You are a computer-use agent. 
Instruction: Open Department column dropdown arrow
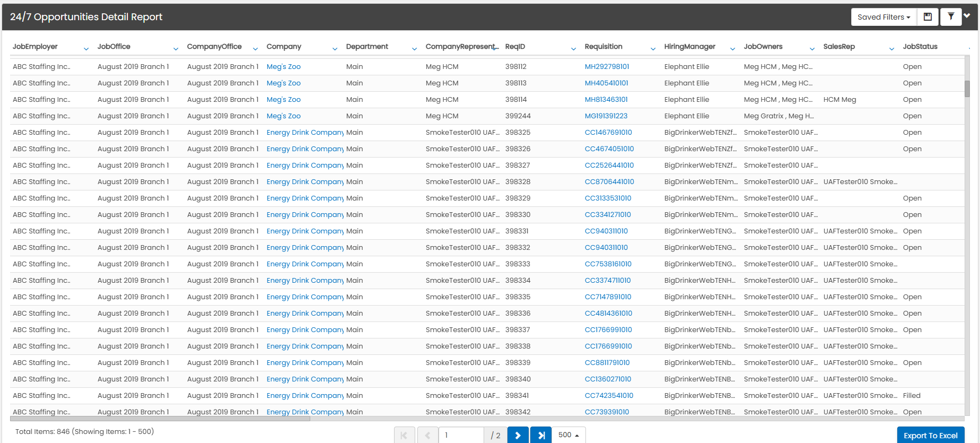coord(415,49)
